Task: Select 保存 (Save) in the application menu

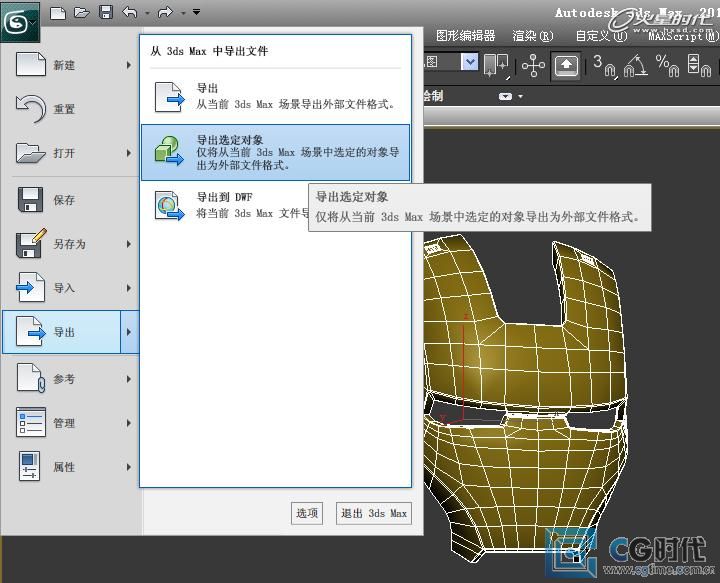Action: (71, 200)
